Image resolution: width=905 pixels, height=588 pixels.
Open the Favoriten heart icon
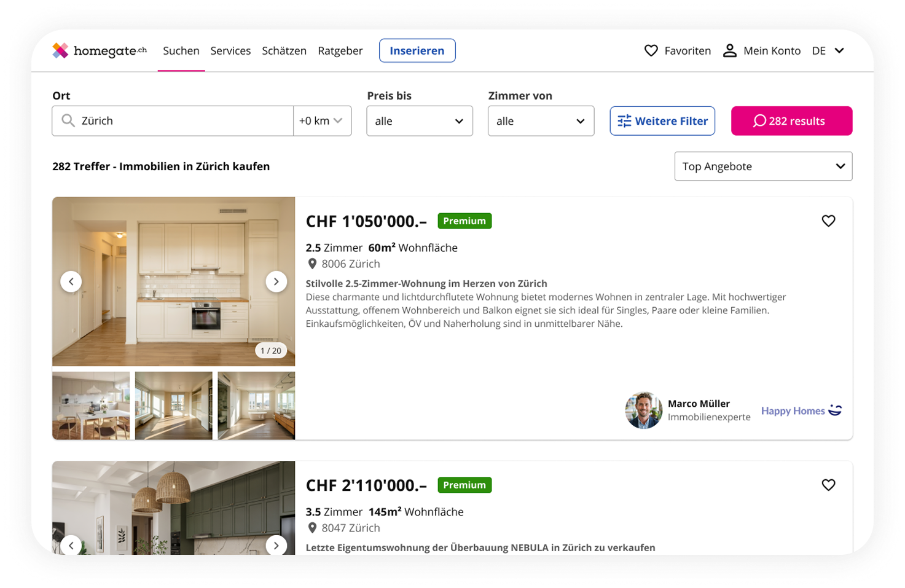pyautogui.click(x=651, y=50)
